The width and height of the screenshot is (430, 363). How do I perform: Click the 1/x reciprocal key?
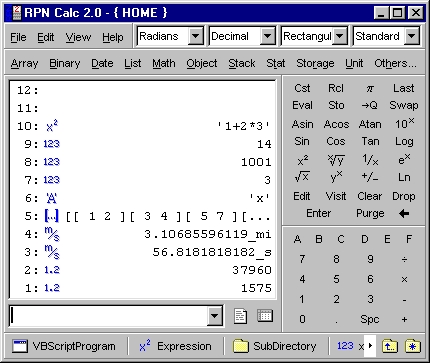(370, 160)
